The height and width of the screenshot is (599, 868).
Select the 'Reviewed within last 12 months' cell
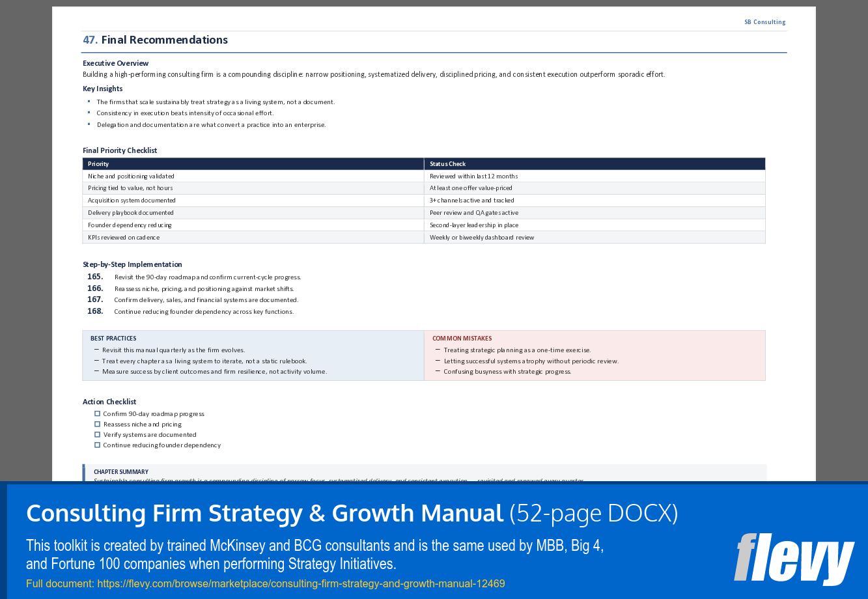pos(595,176)
